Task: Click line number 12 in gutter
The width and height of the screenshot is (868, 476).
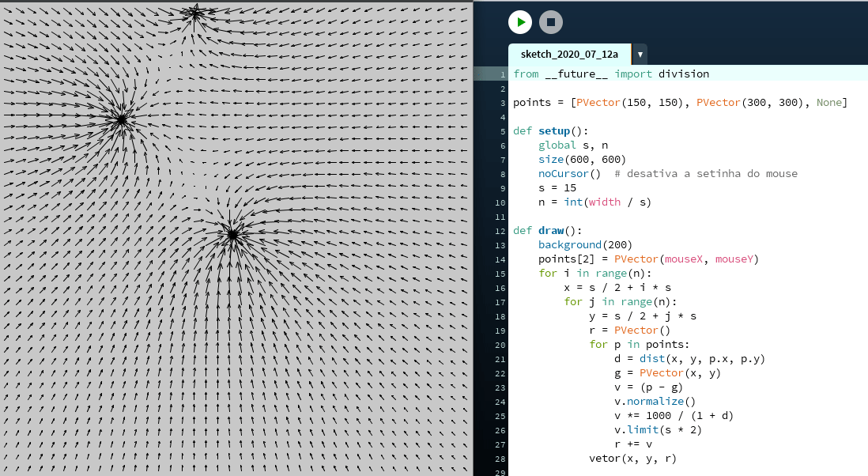Action: (500, 230)
